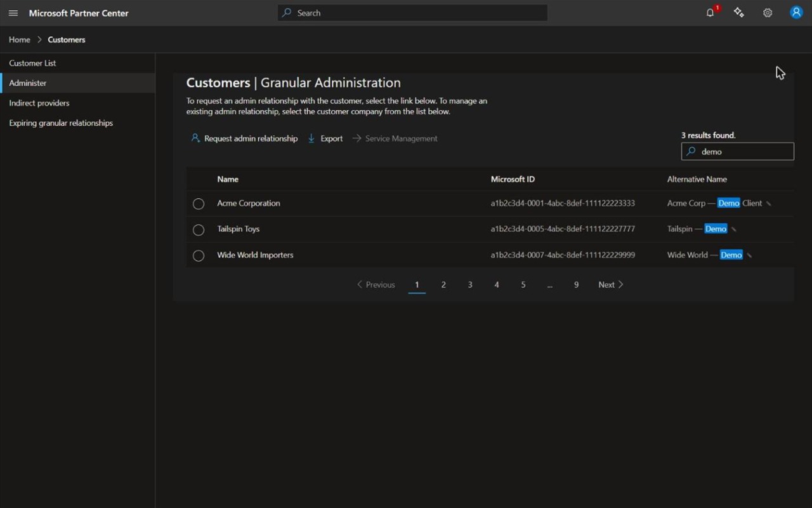Go to page 2

click(443, 284)
